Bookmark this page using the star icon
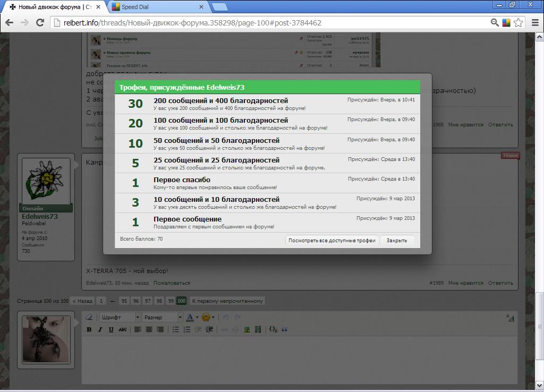Image resolution: width=544 pixels, height=392 pixels. coord(518,22)
